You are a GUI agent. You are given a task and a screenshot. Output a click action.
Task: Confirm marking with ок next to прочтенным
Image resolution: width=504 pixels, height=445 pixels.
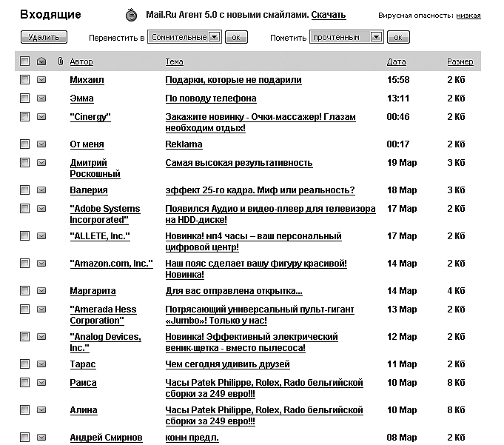click(x=398, y=37)
